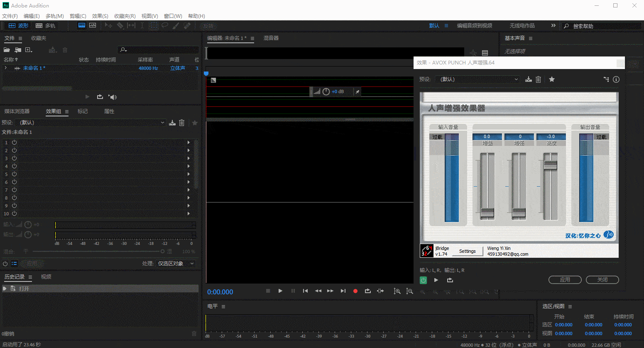The height and width of the screenshot is (348, 644).
Task: Toggle power for effects rack slot 5
Action: click(14, 174)
